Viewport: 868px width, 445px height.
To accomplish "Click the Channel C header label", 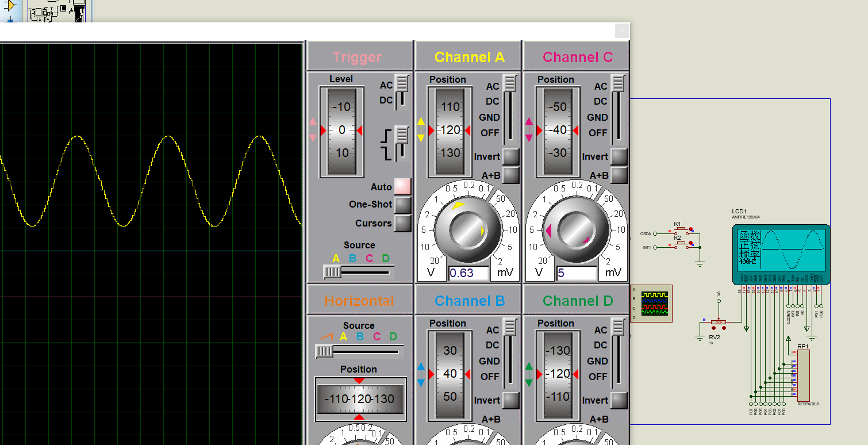I will 577,57.
